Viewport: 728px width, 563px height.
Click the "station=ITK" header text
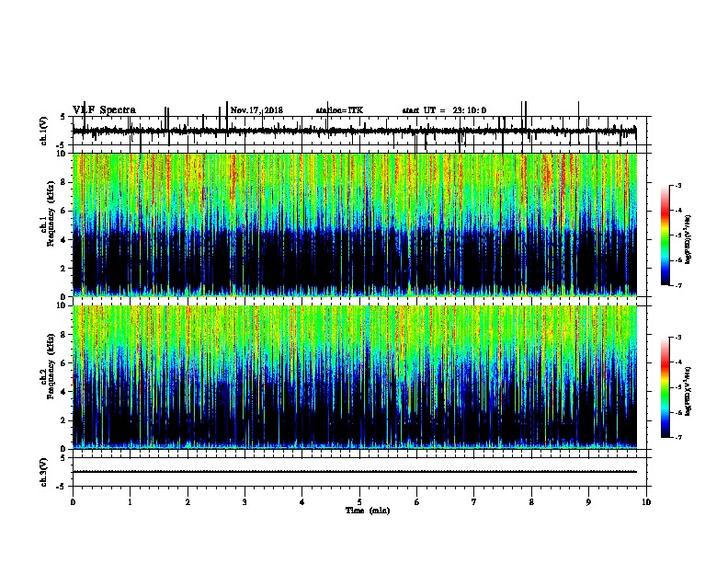(x=339, y=110)
